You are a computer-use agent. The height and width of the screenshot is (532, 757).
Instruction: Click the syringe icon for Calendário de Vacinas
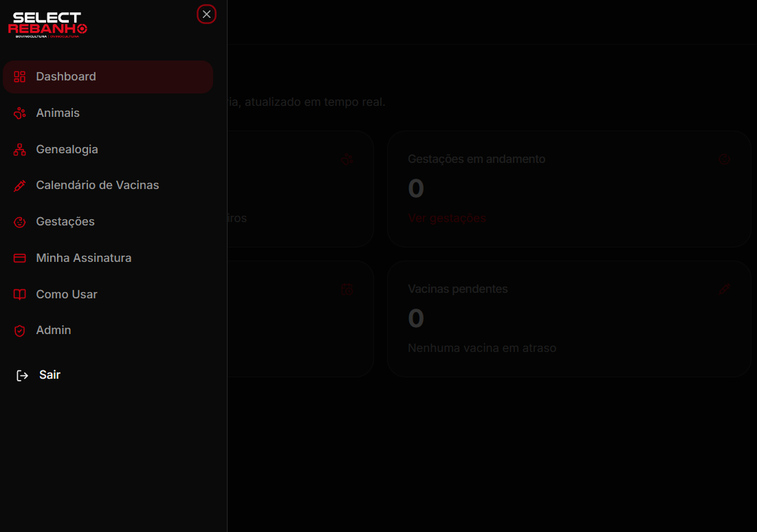20,186
